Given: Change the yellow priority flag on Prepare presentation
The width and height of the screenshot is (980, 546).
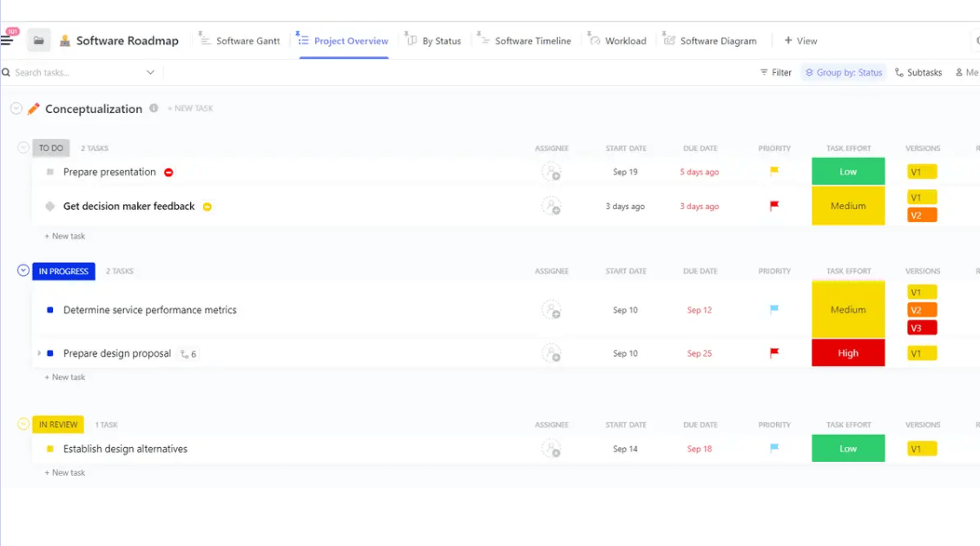Looking at the screenshot, I should pyautogui.click(x=774, y=171).
